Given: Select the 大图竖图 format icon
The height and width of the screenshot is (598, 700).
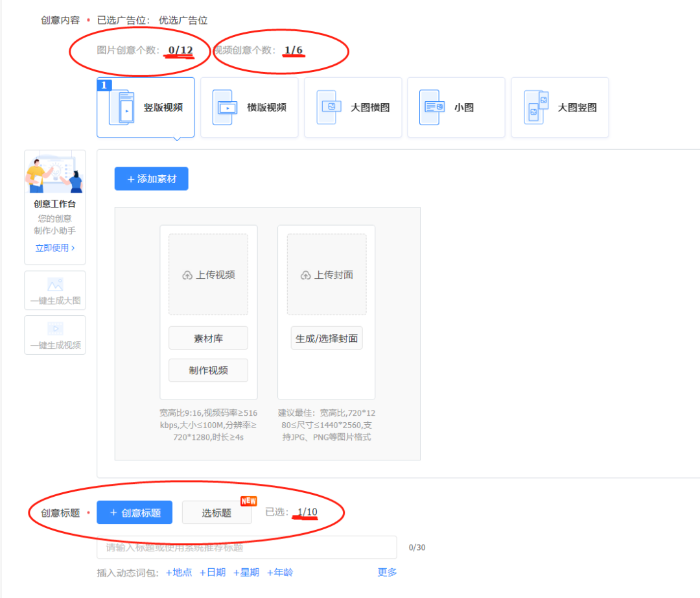Looking at the screenshot, I should tap(536, 108).
